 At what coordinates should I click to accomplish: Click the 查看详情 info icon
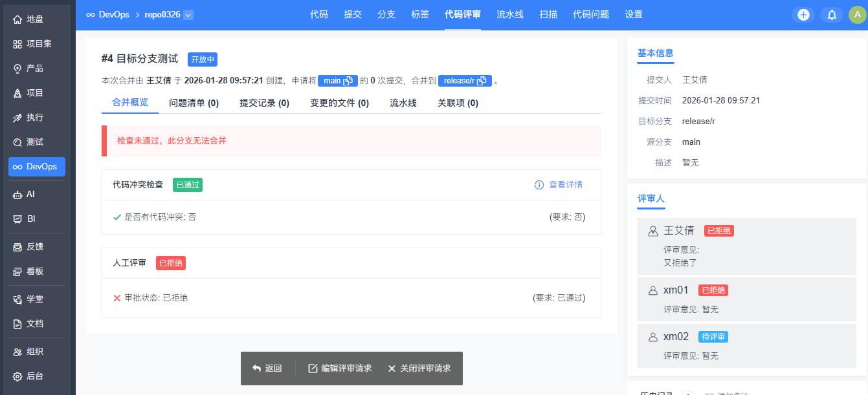click(539, 185)
